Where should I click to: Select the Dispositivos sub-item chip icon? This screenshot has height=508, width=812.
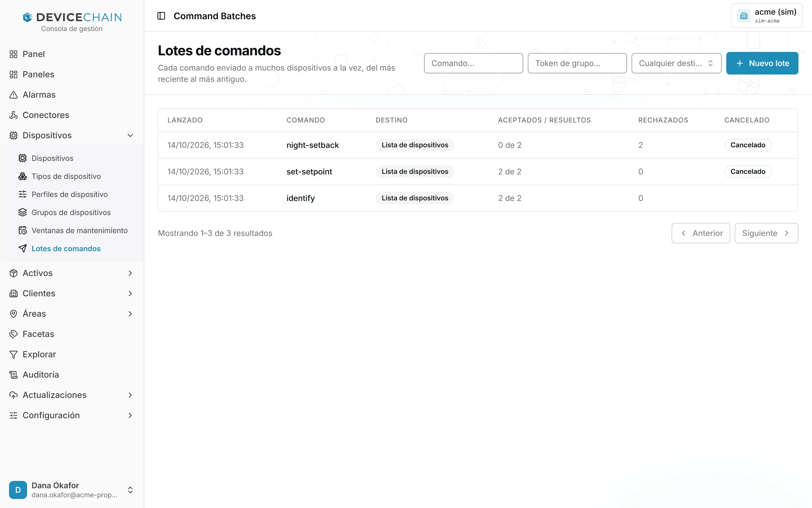23,158
